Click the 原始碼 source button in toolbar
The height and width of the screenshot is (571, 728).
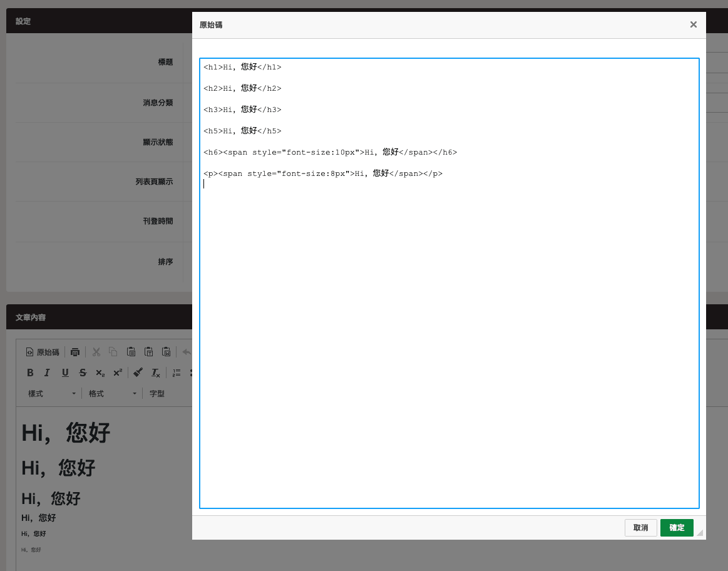43,352
